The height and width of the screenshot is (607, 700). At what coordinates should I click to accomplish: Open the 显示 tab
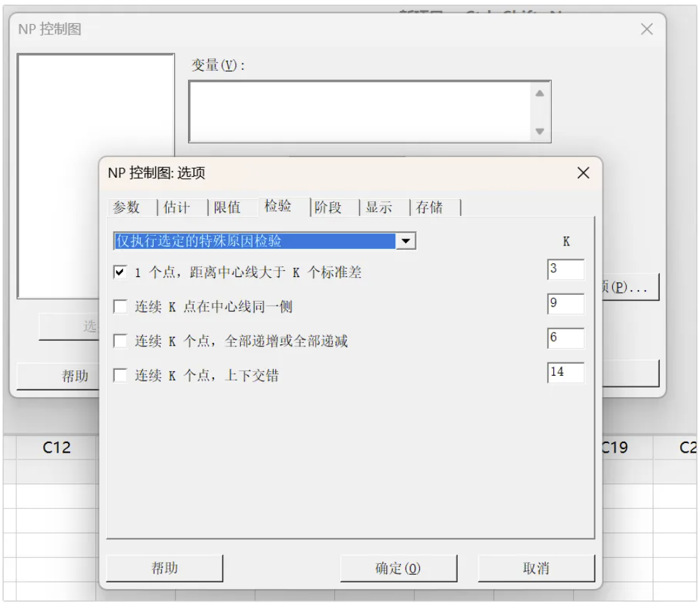(379, 207)
